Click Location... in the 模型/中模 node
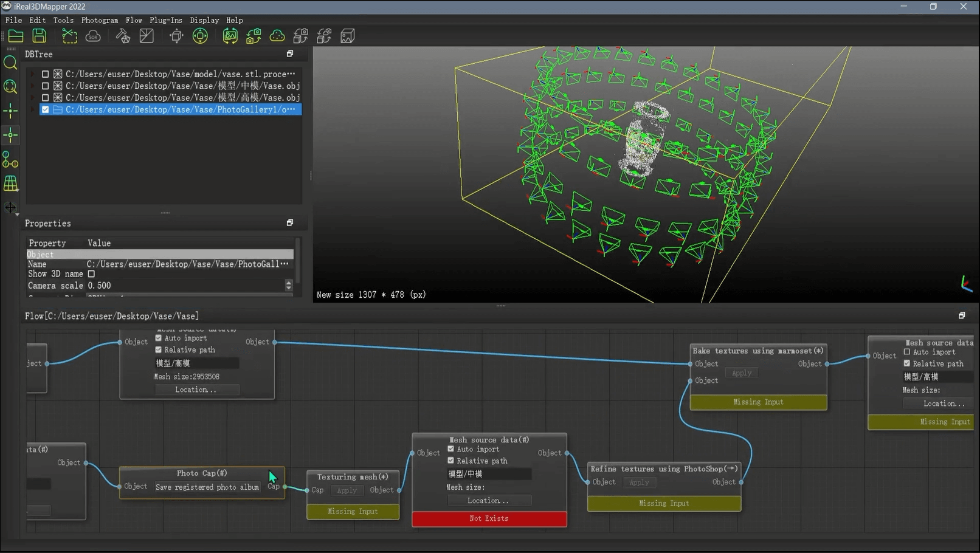 [x=489, y=501]
